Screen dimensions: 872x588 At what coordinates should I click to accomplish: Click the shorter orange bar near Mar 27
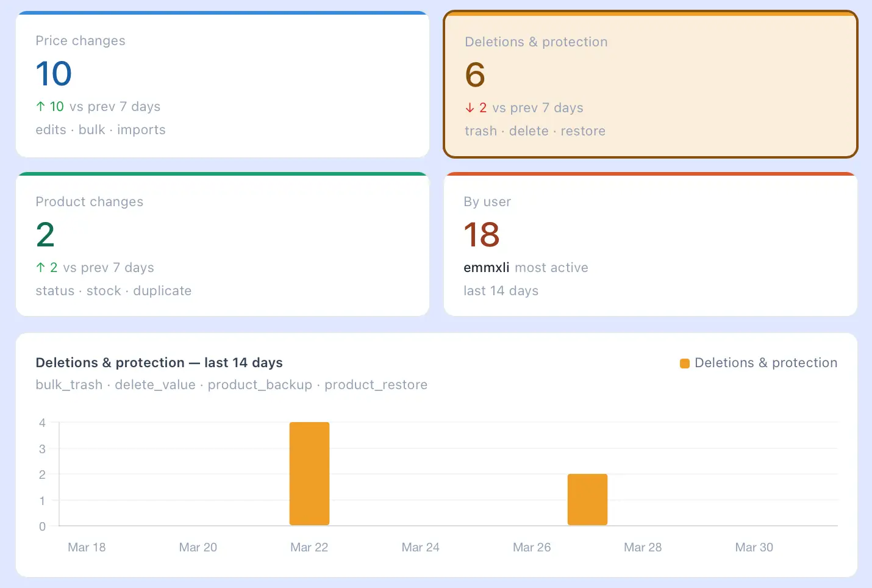pos(587,499)
